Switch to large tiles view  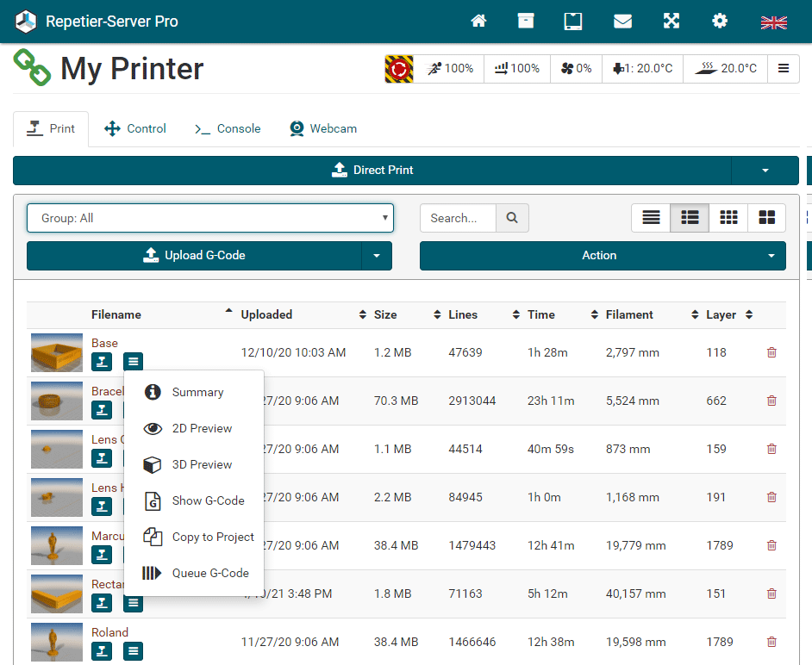(x=766, y=218)
